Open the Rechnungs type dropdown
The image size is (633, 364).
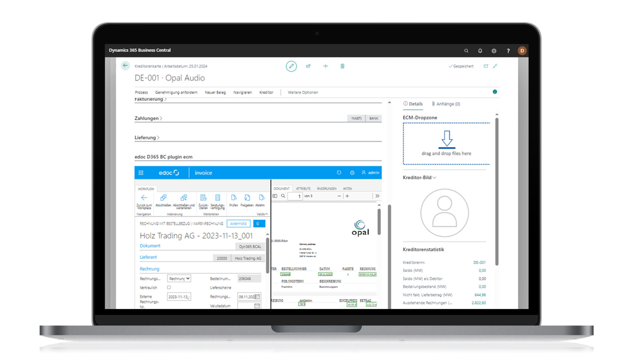coord(179,279)
